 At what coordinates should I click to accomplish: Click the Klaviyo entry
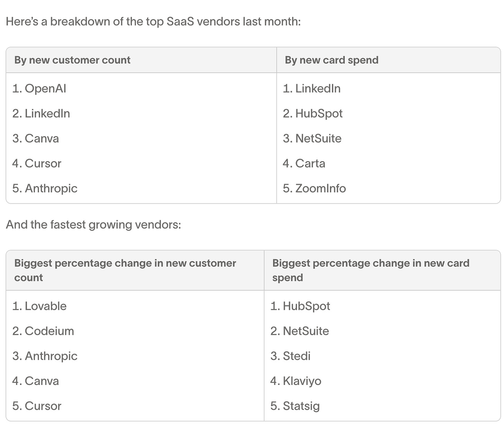(296, 381)
